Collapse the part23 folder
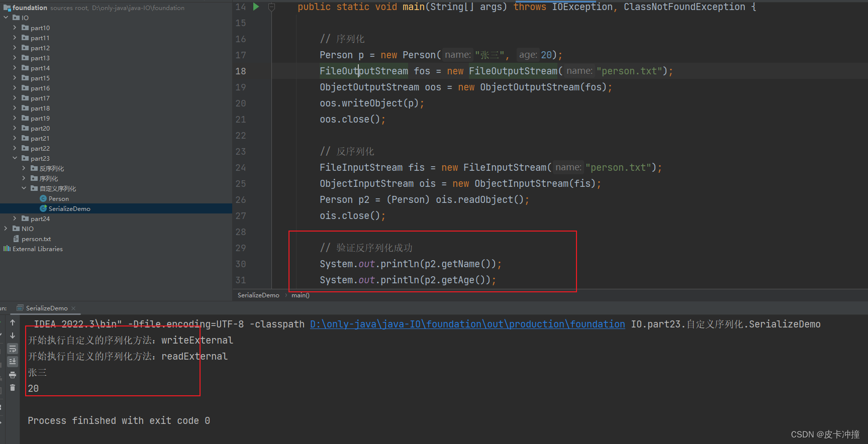The image size is (868, 444). point(15,158)
